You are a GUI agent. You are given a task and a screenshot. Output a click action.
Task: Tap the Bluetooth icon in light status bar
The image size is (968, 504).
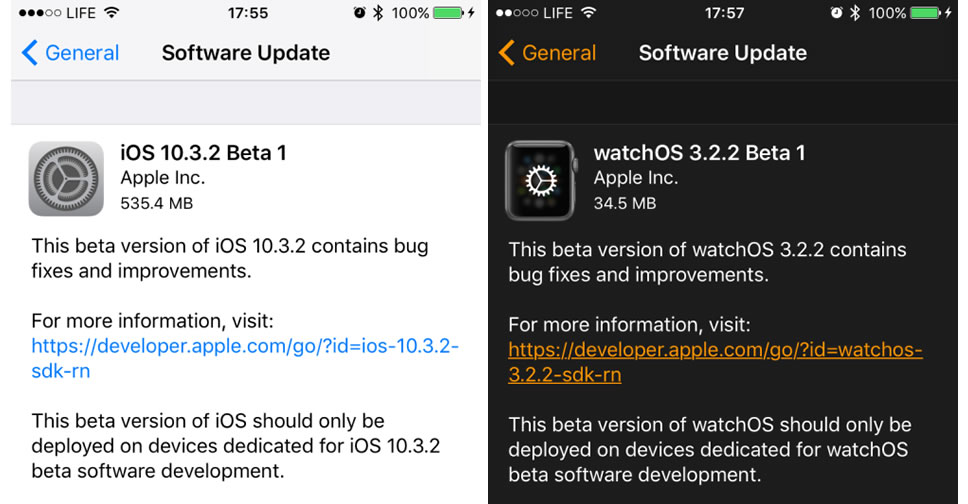pyautogui.click(x=378, y=13)
